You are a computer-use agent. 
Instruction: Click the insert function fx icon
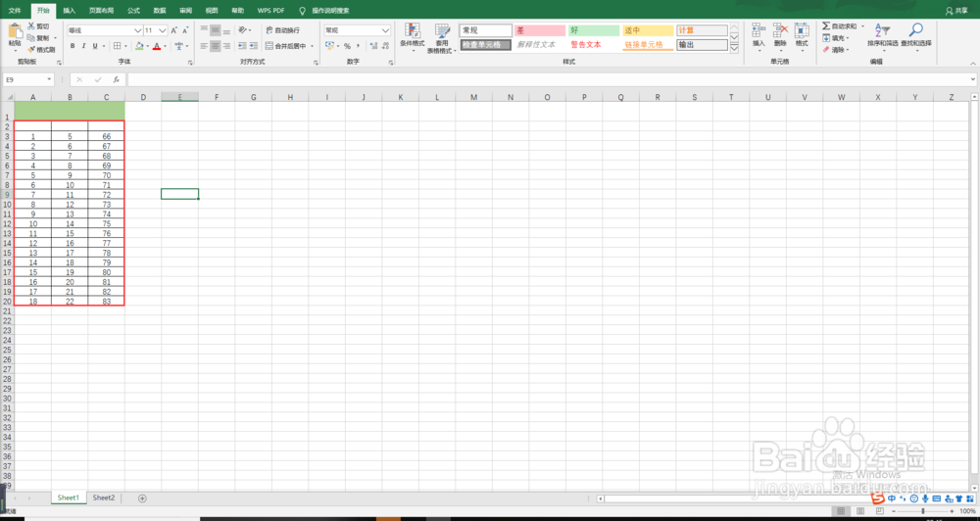(116, 80)
